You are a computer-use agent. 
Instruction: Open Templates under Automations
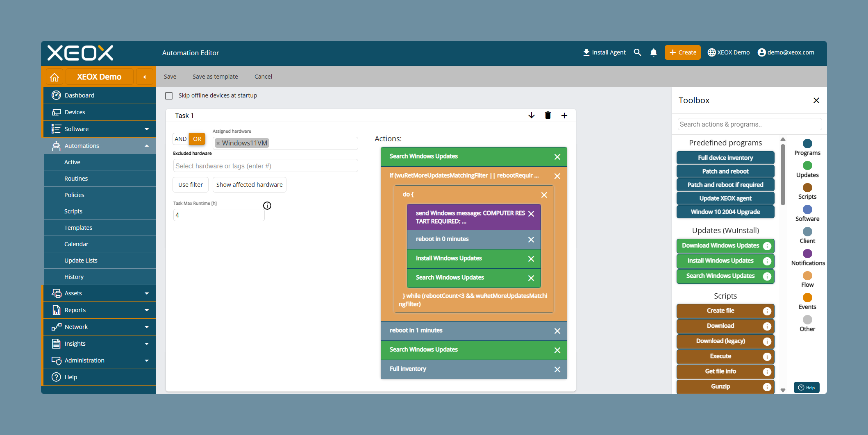(100, 228)
